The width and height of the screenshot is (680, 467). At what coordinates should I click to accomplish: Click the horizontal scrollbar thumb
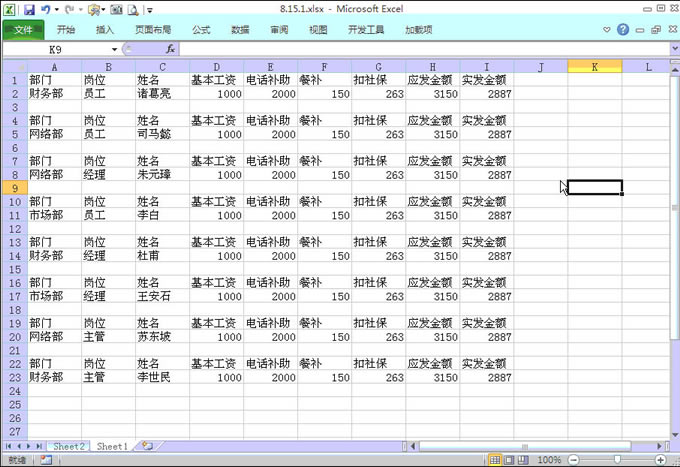(525, 446)
